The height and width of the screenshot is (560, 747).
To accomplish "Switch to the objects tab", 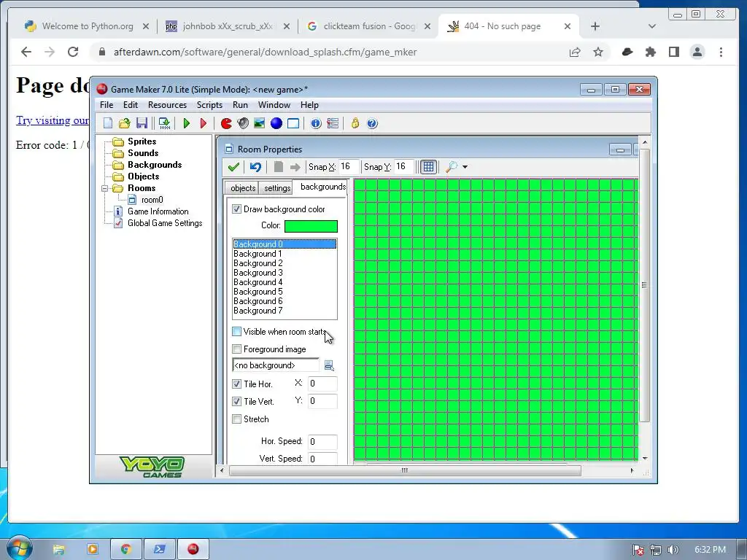I will (x=242, y=188).
